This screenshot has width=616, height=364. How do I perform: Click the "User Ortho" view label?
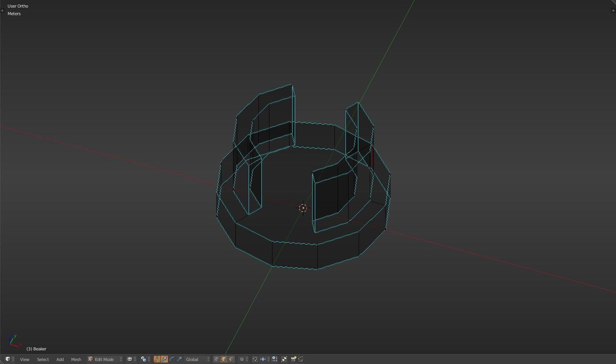[18, 6]
